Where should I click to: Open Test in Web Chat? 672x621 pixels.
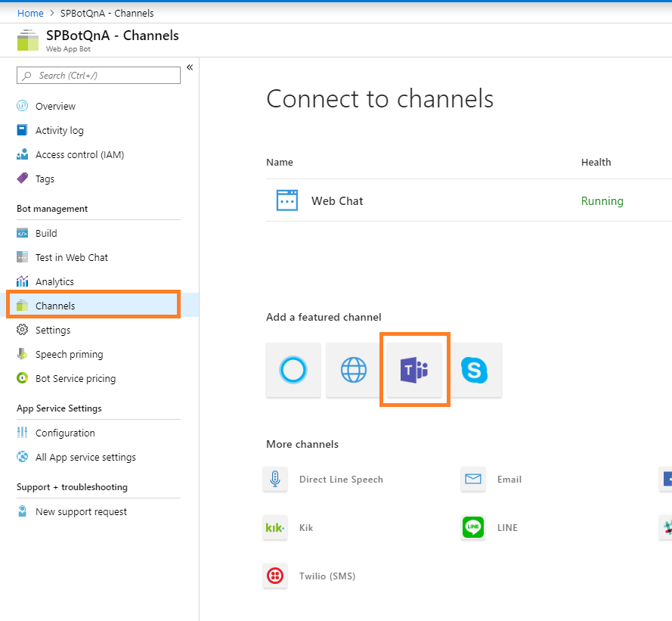click(x=72, y=257)
